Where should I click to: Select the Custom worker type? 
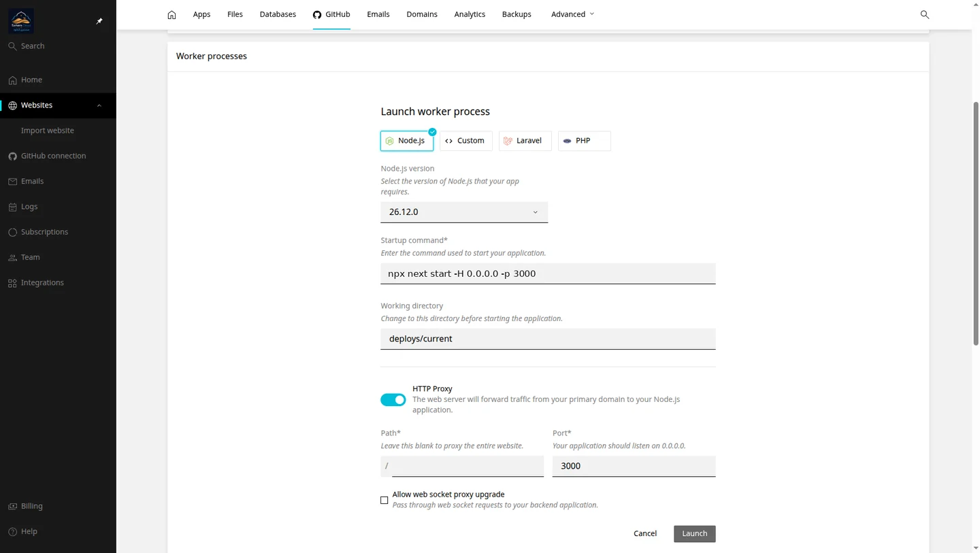pyautogui.click(x=466, y=141)
